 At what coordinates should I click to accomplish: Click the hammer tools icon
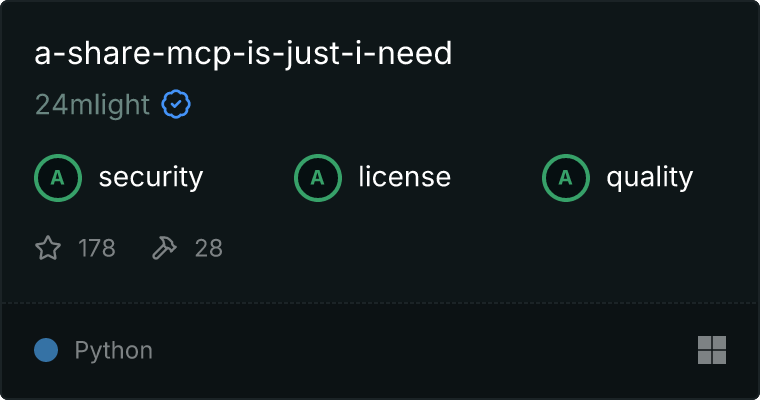tap(164, 248)
